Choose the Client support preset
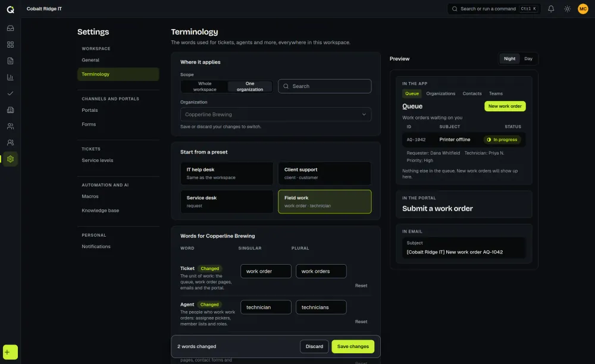595x364 pixels. (325, 173)
